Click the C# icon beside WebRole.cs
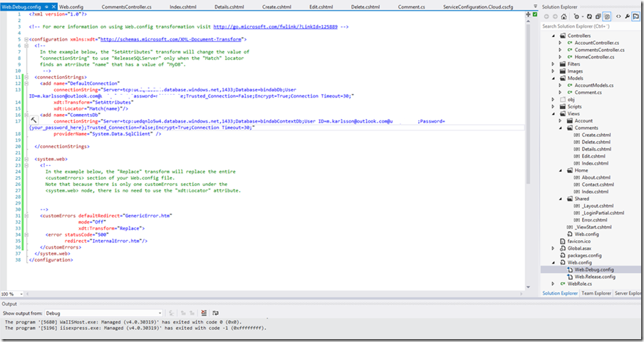The height and width of the screenshot is (342, 644). tap(563, 284)
